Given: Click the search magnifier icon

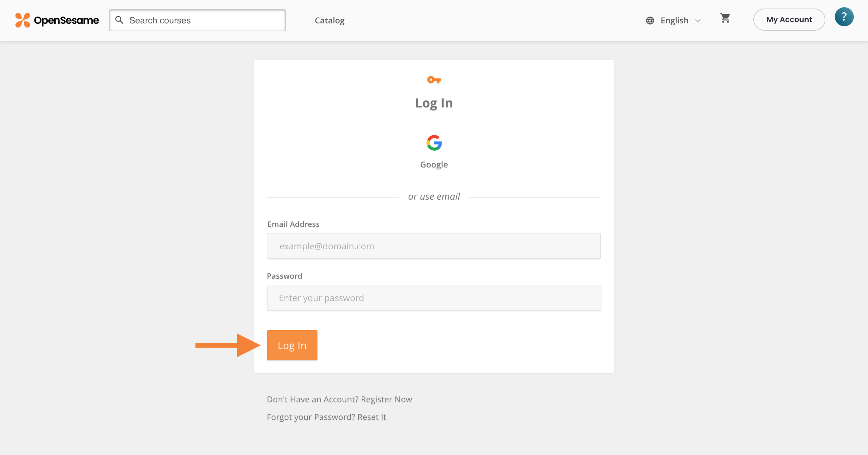Looking at the screenshot, I should [119, 20].
